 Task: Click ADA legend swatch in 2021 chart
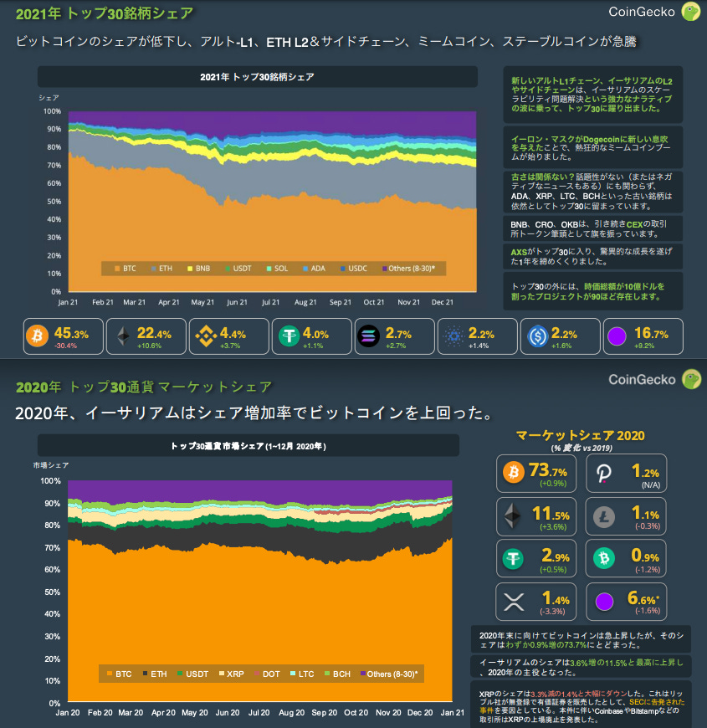coord(305,269)
